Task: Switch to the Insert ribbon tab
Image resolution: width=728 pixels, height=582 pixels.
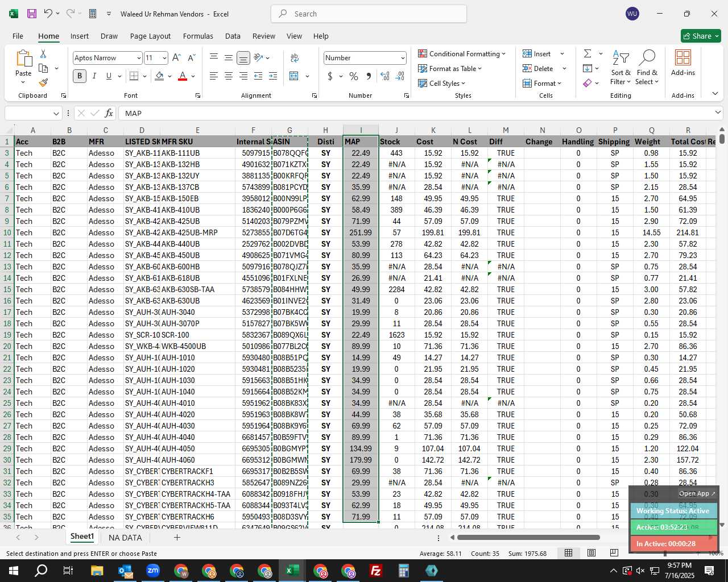Action: click(x=80, y=36)
